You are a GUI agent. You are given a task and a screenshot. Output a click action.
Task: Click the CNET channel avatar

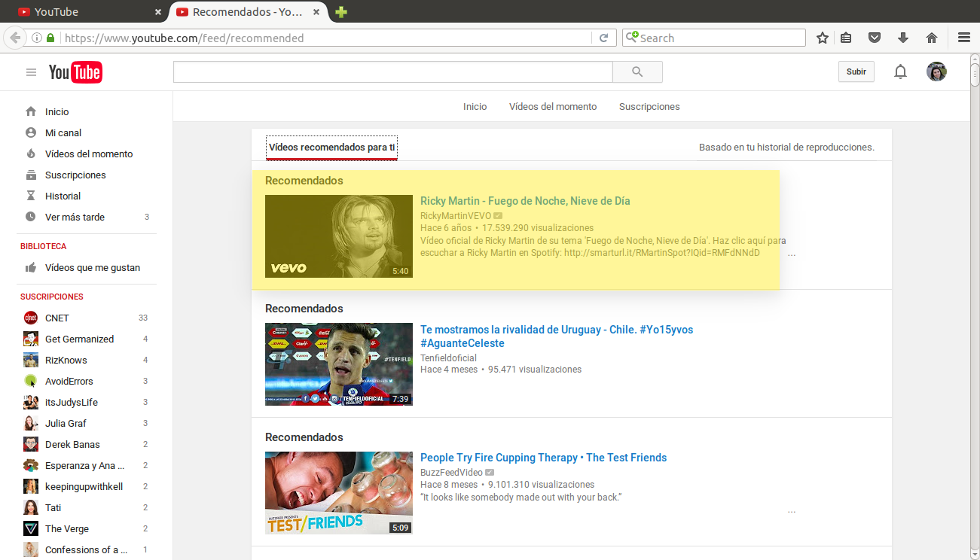(31, 318)
